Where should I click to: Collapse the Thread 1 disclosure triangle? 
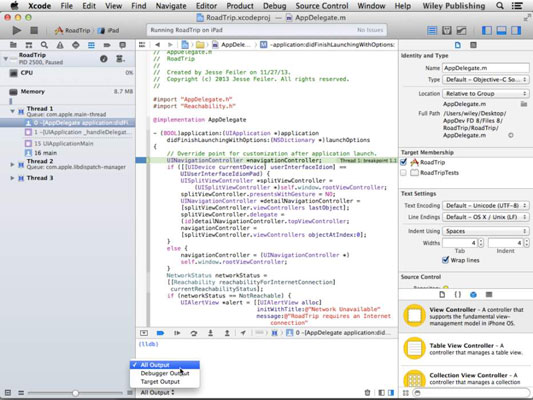13,111
